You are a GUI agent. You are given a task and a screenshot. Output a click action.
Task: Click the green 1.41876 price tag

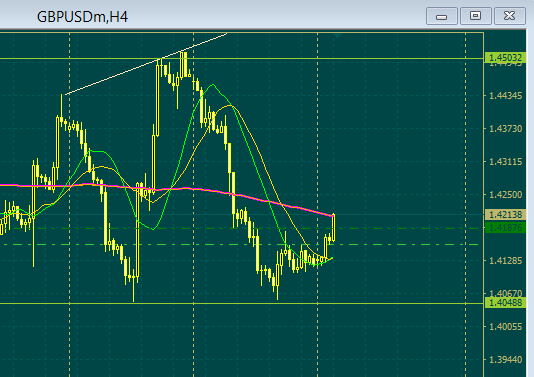[505, 228]
